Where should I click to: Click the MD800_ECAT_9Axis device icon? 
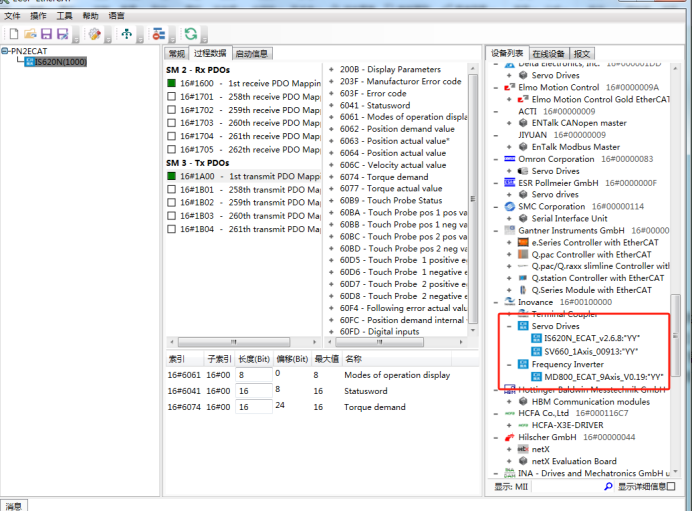click(536, 377)
